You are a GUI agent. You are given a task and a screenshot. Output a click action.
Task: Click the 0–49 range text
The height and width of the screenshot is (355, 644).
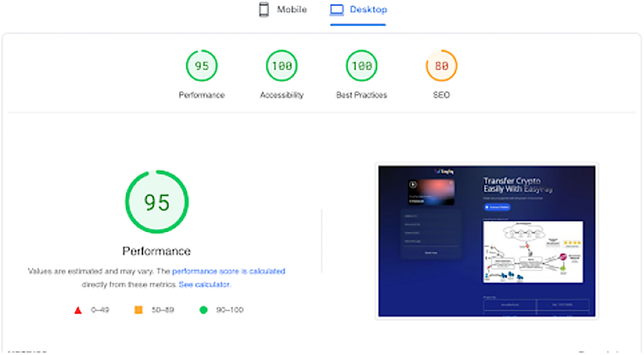click(x=100, y=310)
